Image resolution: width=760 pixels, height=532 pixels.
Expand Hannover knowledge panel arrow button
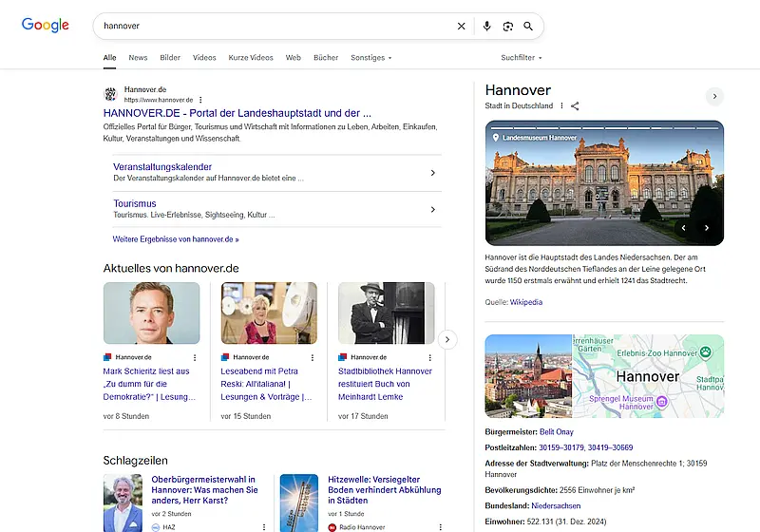pos(714,96)
